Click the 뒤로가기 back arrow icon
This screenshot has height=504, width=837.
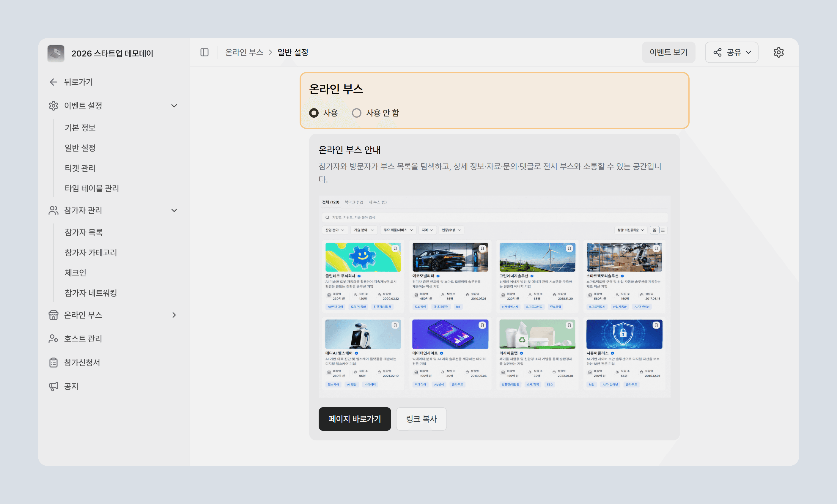pos(53,82)
